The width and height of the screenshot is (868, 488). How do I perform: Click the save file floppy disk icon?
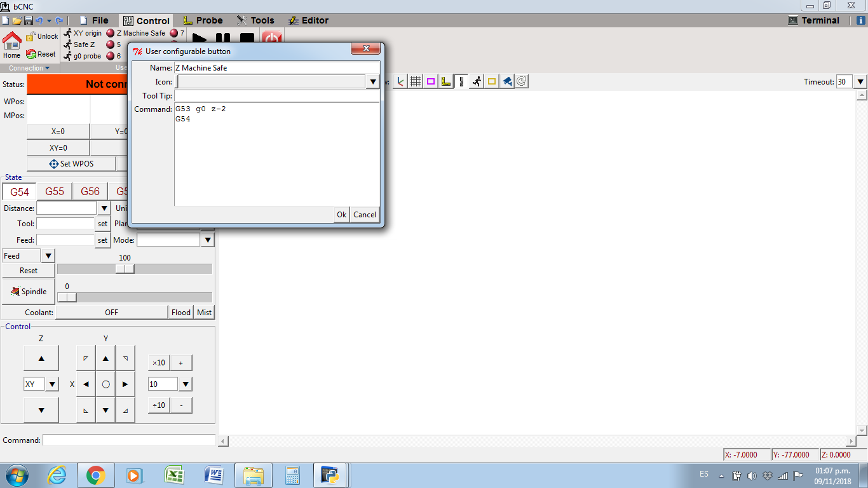pyautogui.click(x=28, y=20)
